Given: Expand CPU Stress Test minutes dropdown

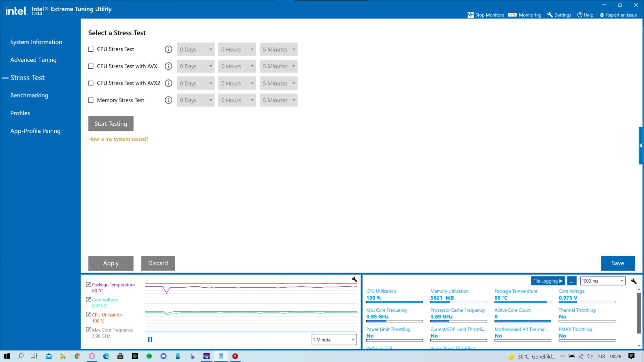Looking at the screenshot, I should [x=278, y=49].
